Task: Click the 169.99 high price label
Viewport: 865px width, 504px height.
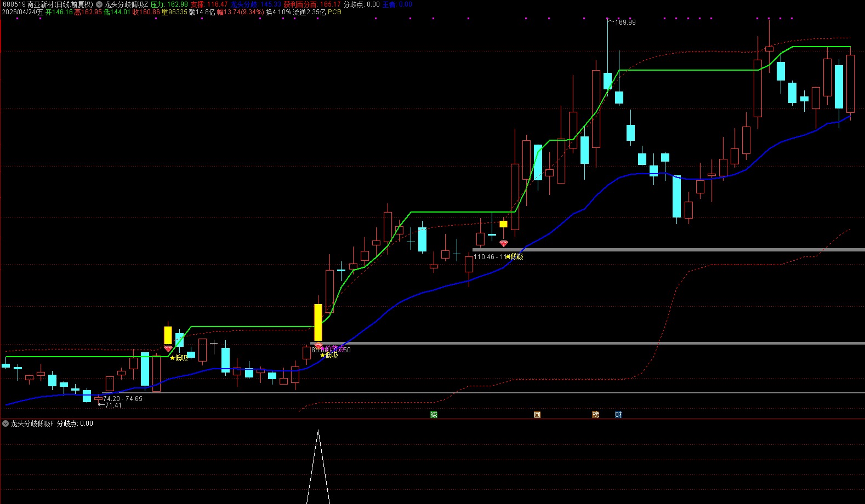Action: point(625,22)
